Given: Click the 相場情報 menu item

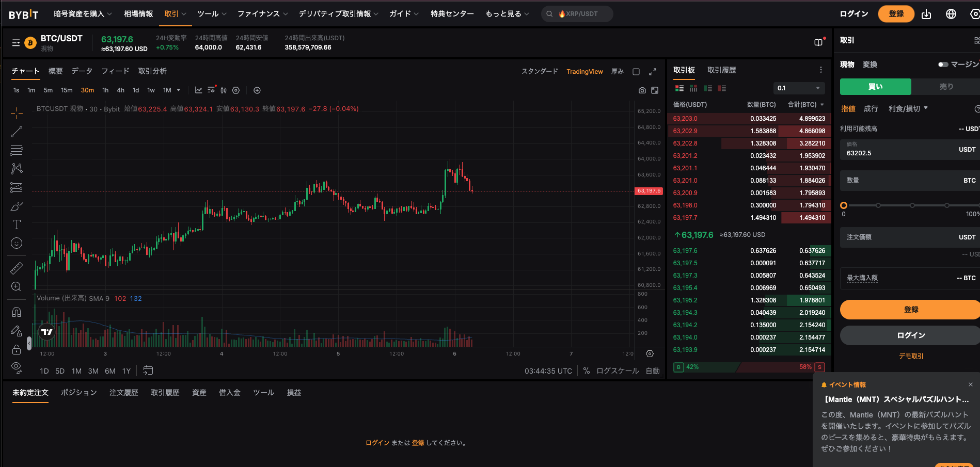Looking at the screenshot, I should tap(138, 14).
